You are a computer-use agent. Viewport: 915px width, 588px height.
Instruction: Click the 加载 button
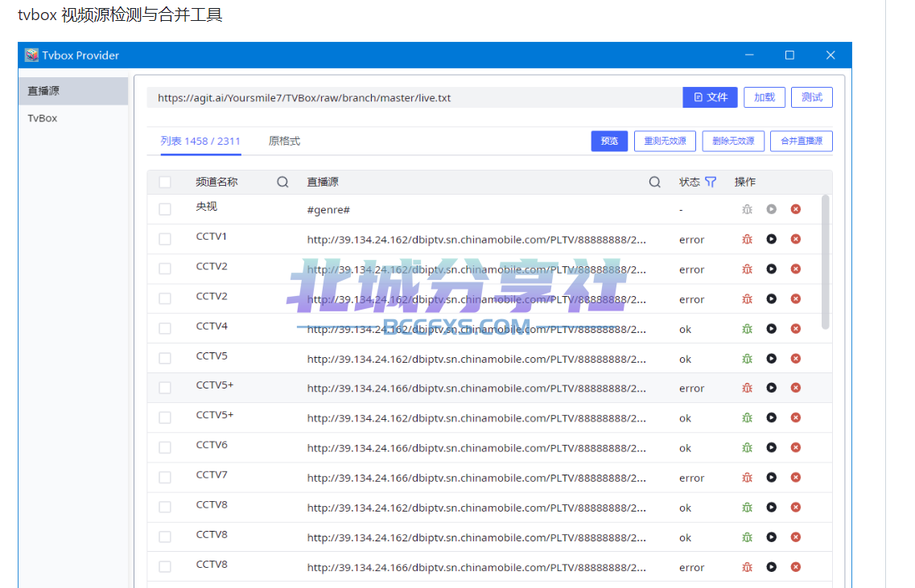[765, 97]
